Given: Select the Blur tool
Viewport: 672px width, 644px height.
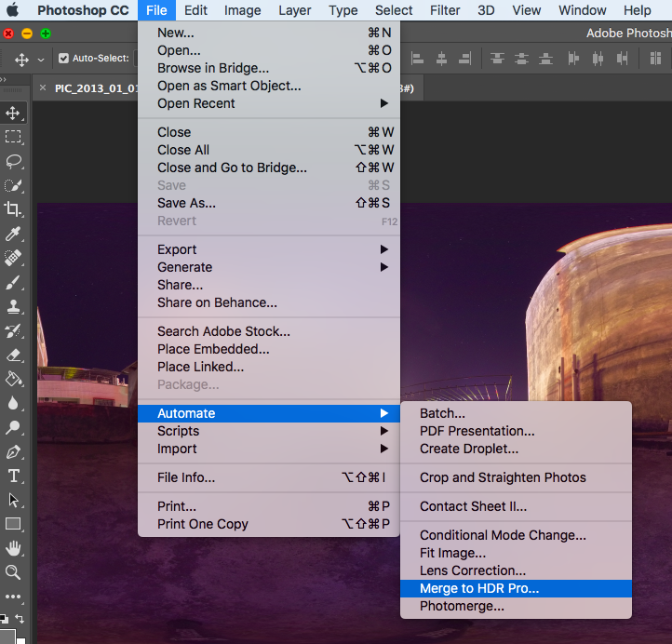Looking at the screenshot, I should coord(13,403).
